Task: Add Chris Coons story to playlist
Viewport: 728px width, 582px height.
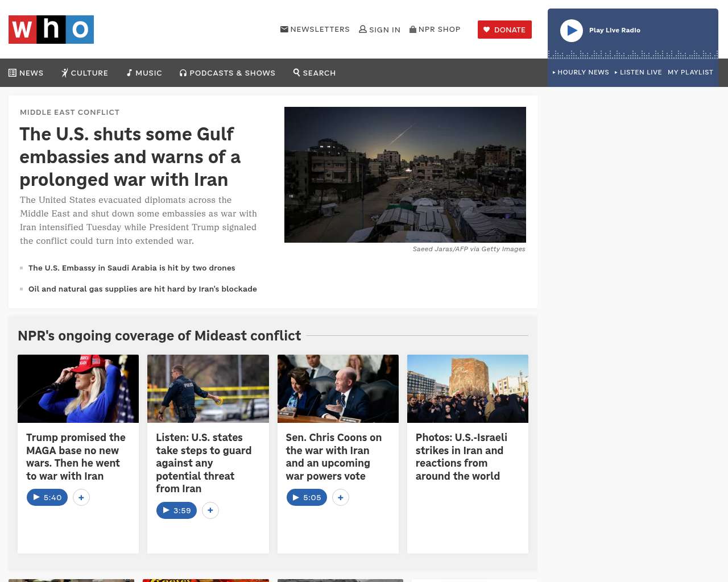Action: (341, 497)
